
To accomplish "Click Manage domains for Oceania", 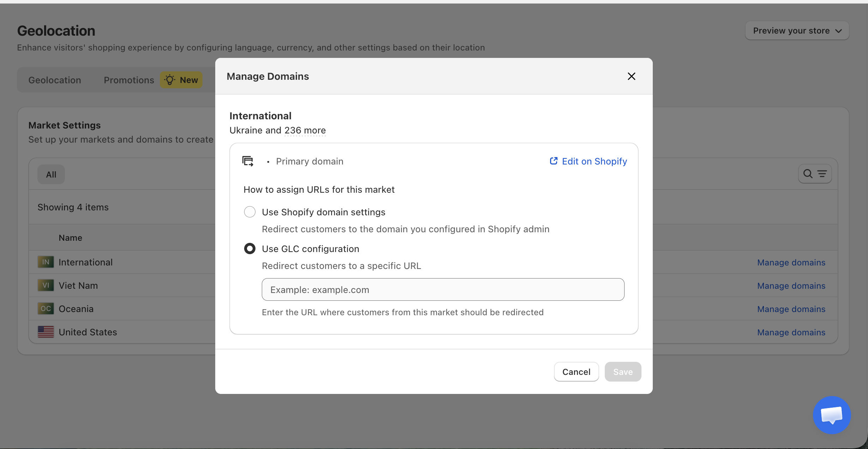I will [791, 309].
